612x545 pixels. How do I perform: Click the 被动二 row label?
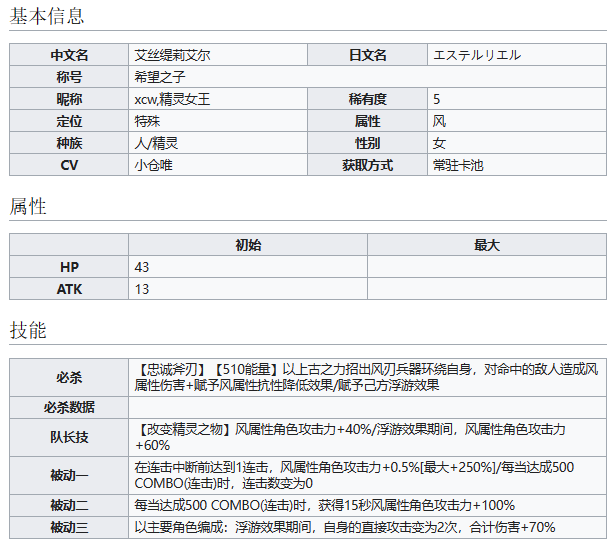[x=69, y=505]
